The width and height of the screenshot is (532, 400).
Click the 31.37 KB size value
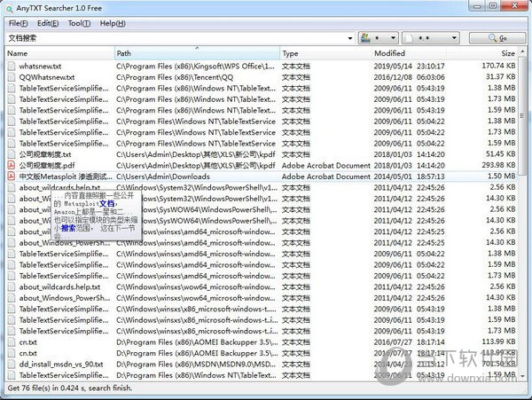pyautogui.click(x=500, y=77)
